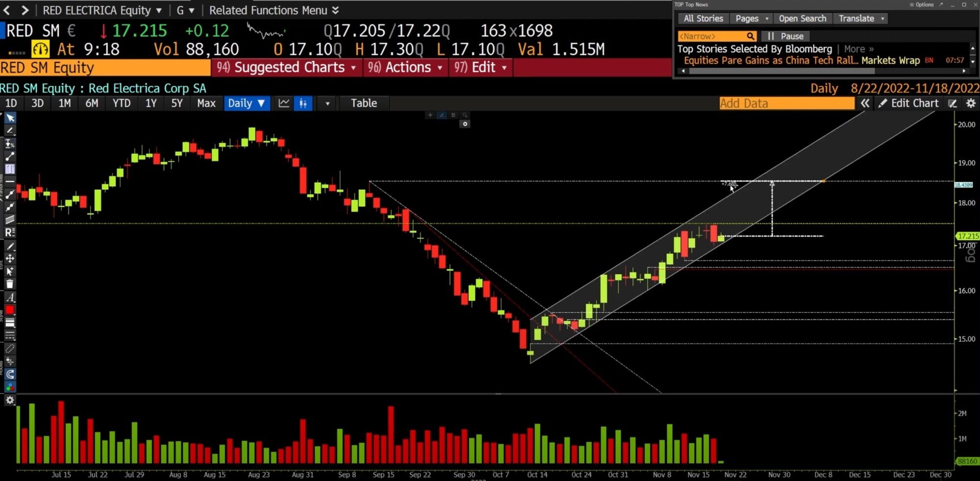This screenshot has height=481, width=980.
Task: Click the yellow gauge icon beside At 9:18
Action: pos(40,49)
